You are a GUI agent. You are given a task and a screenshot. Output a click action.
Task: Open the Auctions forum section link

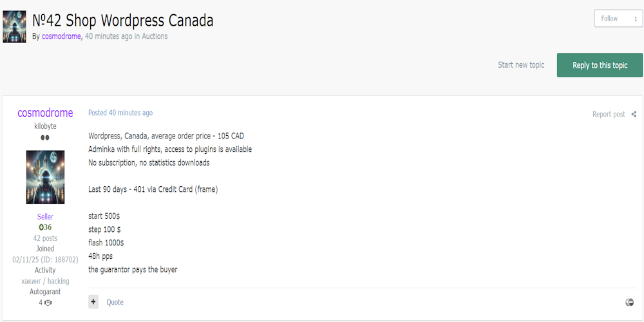pos(155,37)
